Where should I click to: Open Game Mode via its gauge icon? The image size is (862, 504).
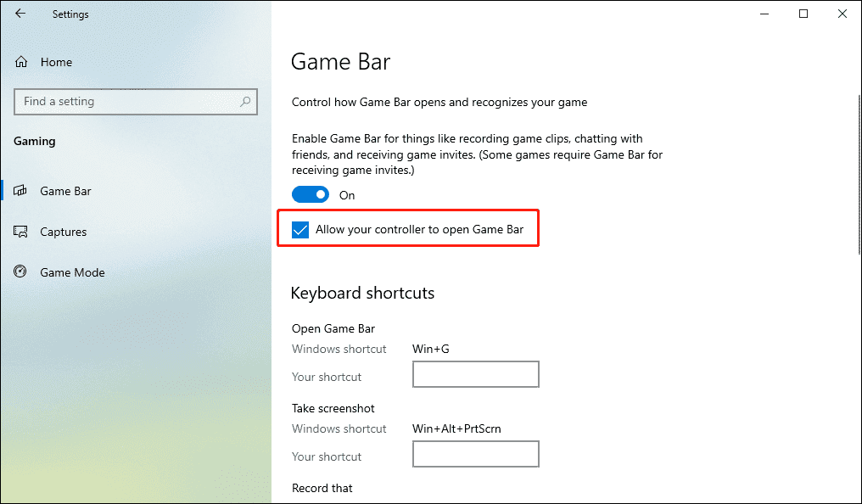(20, 272)
